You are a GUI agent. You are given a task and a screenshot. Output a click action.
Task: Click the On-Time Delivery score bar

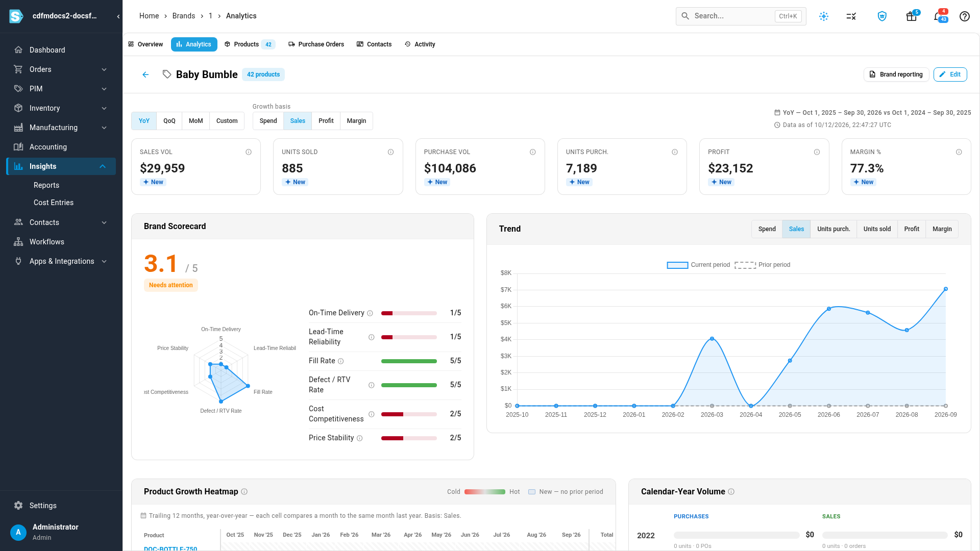click(x=409, y=313)
